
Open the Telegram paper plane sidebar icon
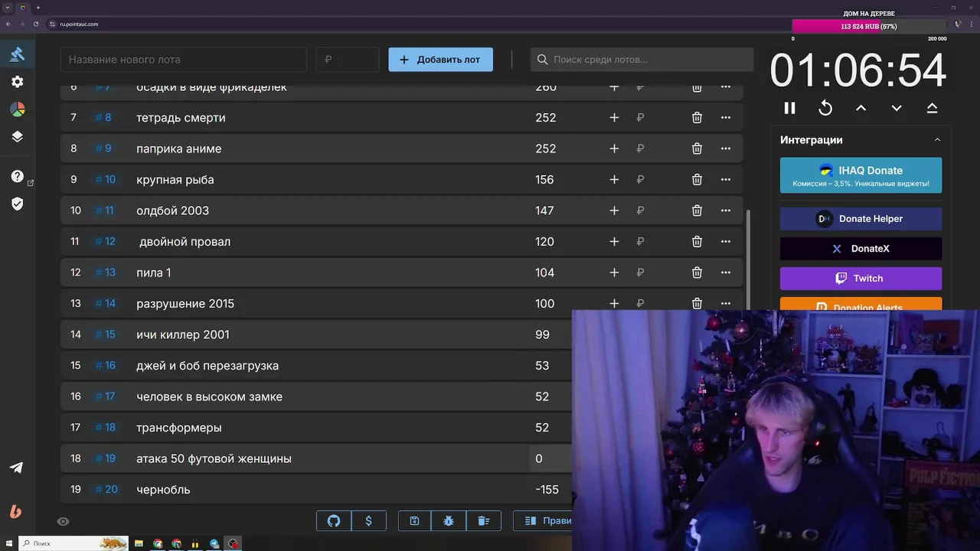click(x=16, y=468)
